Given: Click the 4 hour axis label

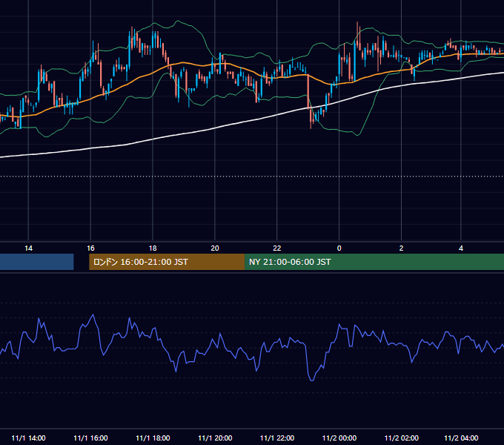Looking at the screenshot, I should (x=461, y=248).
